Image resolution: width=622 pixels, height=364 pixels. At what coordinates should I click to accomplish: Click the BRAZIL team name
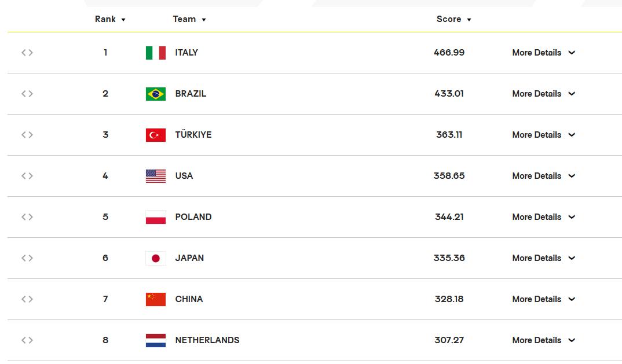[191, 94]
